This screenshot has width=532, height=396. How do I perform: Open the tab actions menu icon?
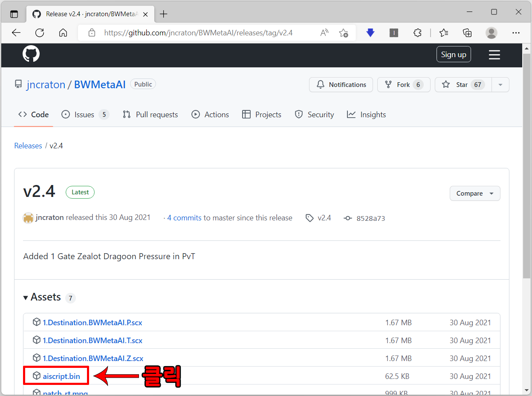[x=14, y=14]
